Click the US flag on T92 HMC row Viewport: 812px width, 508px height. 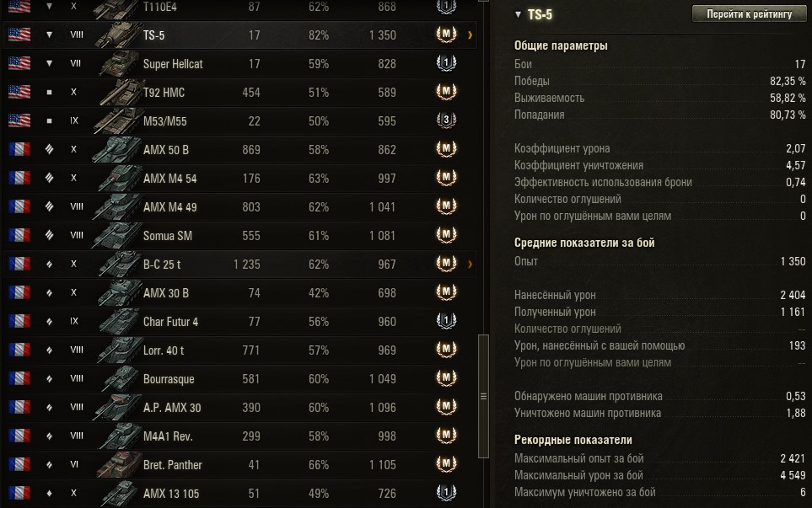coord(19,93)
